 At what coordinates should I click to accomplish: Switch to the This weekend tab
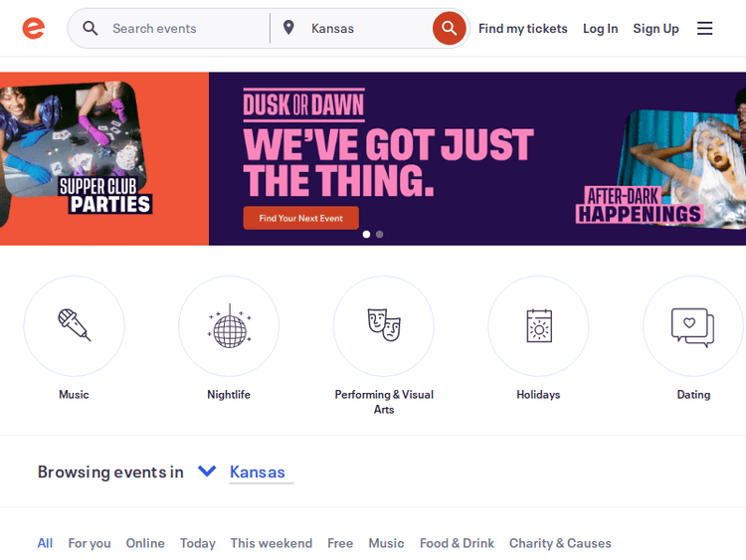tap(272, 543)
